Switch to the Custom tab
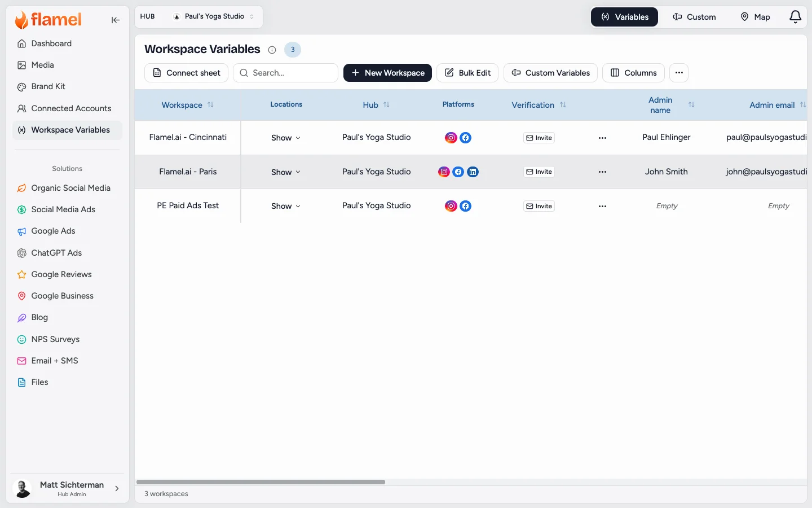 (x=694, y=17)
